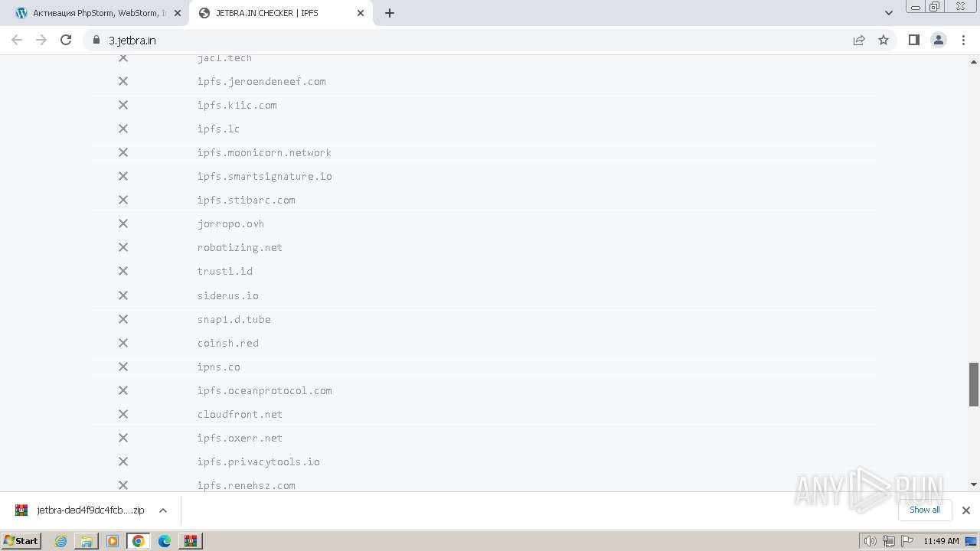Bookmark this page with the star icon
The image size is (980, 551).
coord(884,40)
